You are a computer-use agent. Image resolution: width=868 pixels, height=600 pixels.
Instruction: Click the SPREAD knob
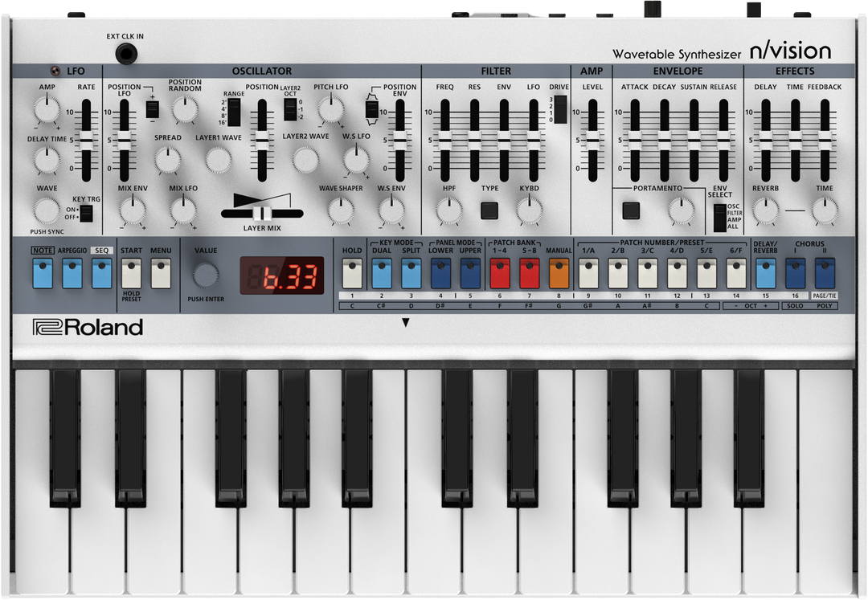[168, 161]
